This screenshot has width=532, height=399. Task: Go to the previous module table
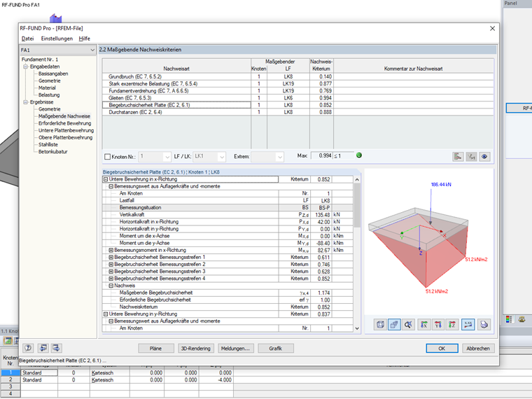[43, 348]
